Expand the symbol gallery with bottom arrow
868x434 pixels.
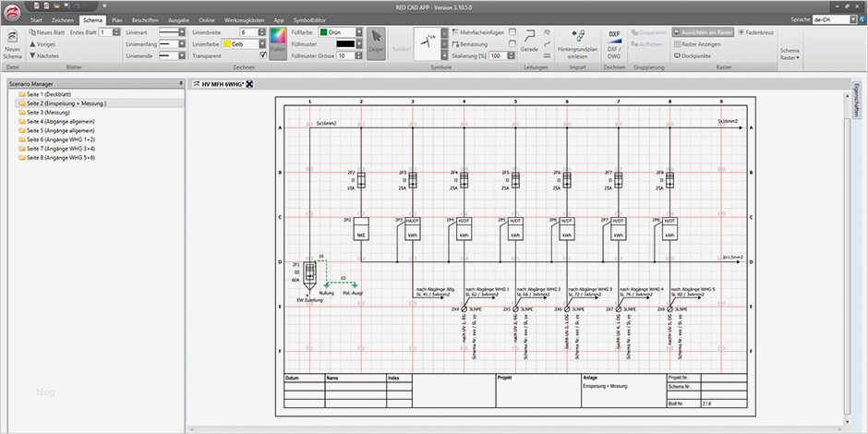pyautogui.click(x=444, y=55)
